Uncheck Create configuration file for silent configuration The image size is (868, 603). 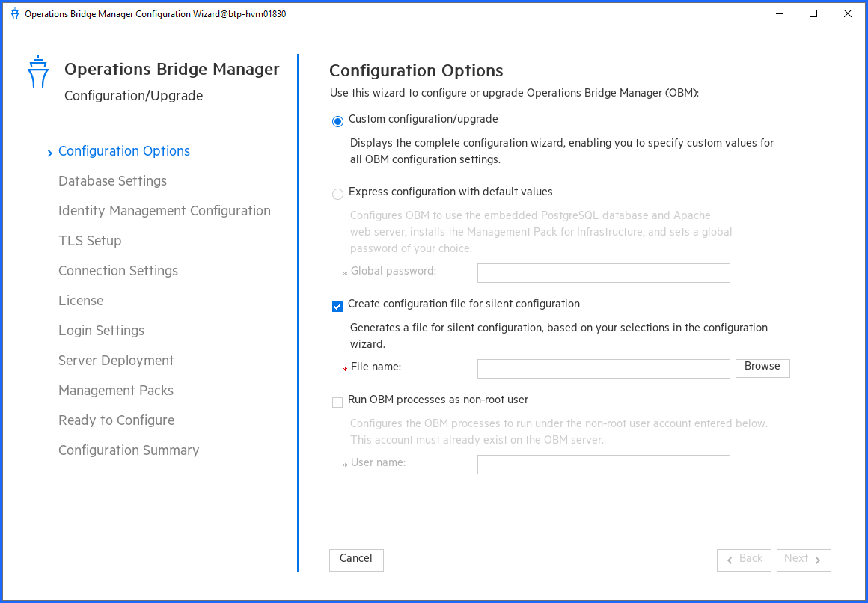337,305
